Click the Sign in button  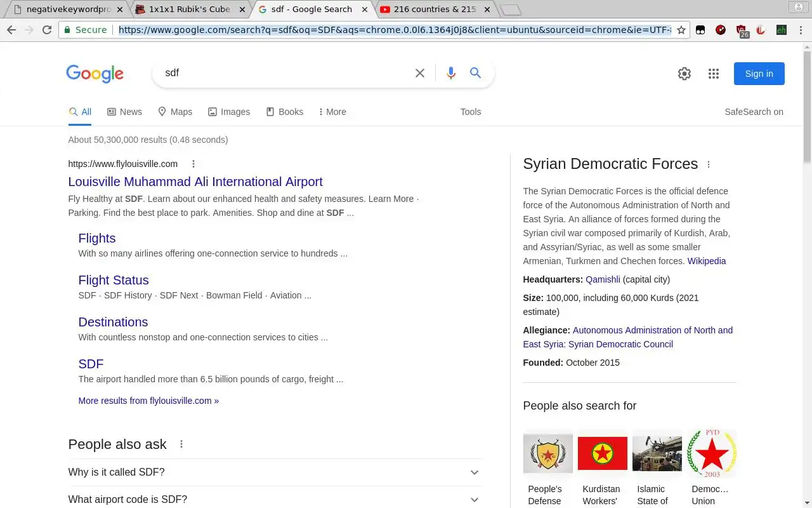pos(759,74)
